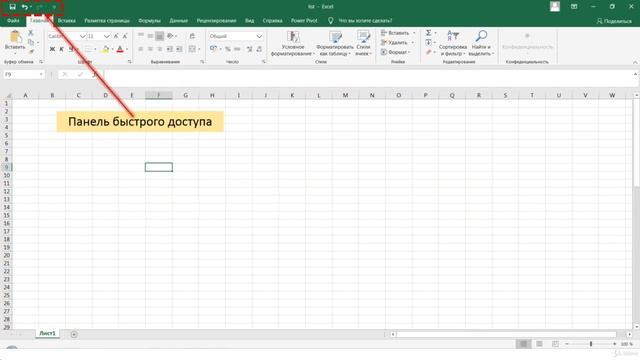This screenshot has width=640, height=360.
Task: Click the comma style number icon
Action: 237,49
